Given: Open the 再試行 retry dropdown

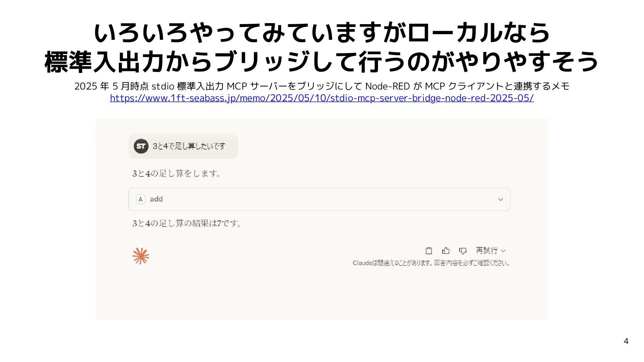Looking at the screenshot, I should point(490,251).
